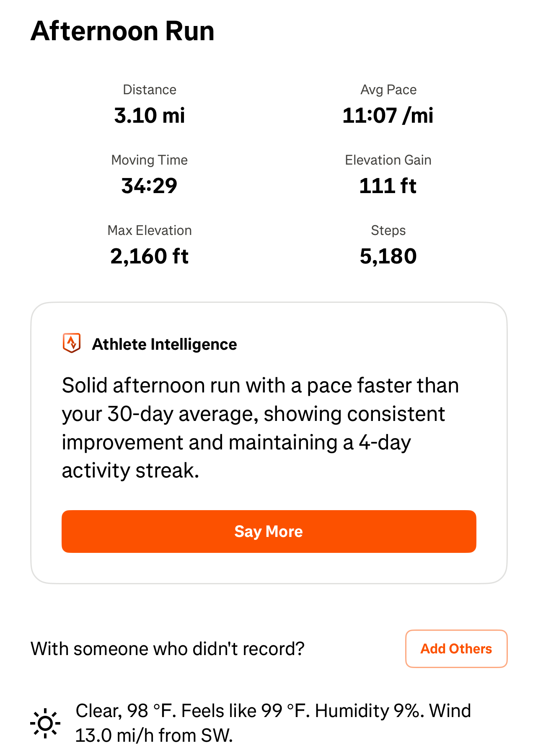Click the Say More button
The width and height of the screenshot is (538, 756).
(269, 532)
